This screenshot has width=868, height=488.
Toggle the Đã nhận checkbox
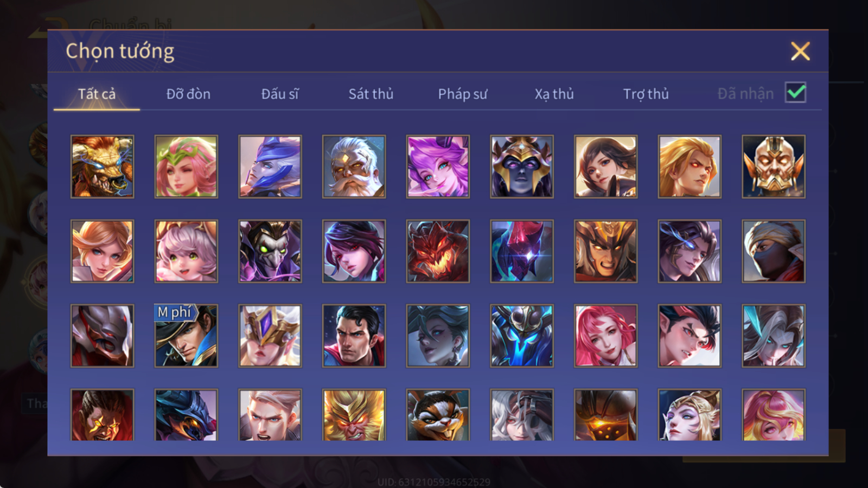[795, 93]
